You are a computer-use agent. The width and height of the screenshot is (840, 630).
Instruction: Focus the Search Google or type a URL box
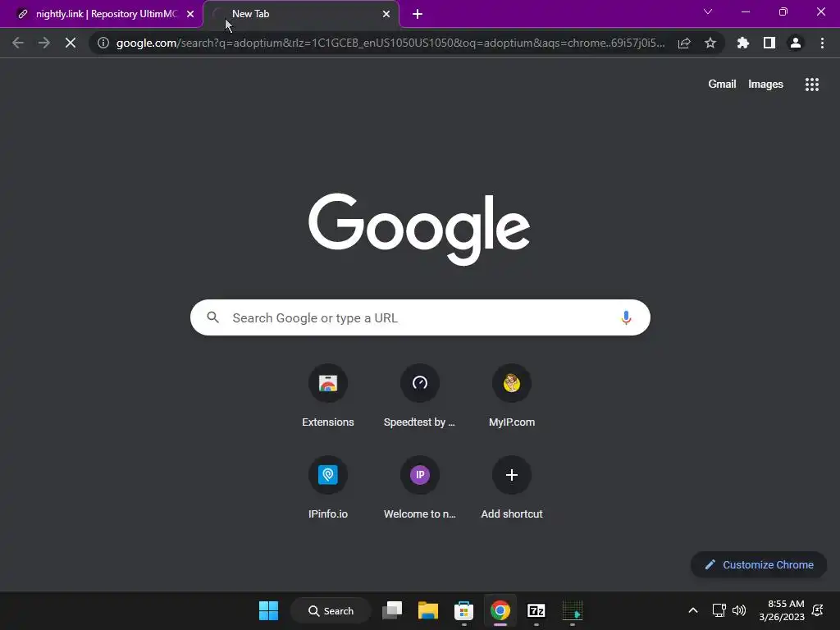[420, 317]
